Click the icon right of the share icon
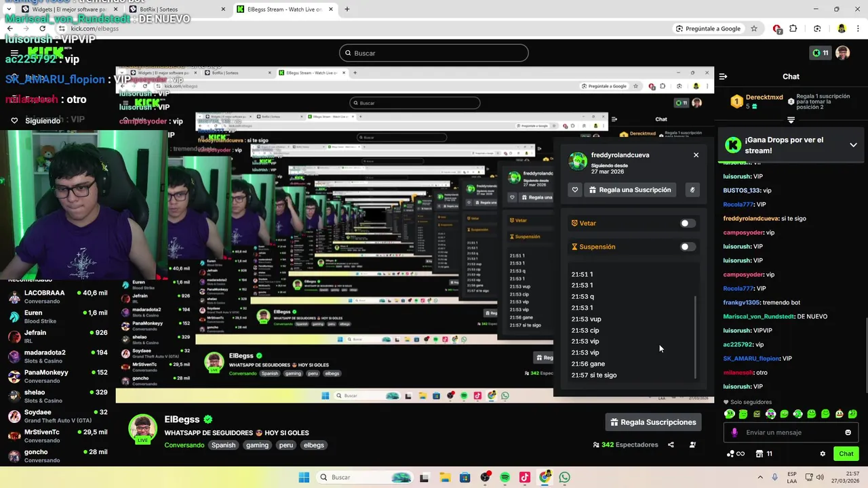 [x=692, y=445]
